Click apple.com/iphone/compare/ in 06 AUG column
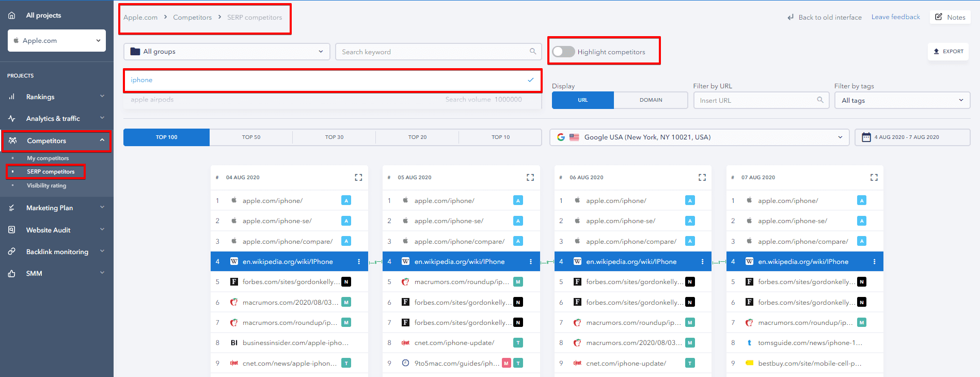The image size is (980, 377). (631, 241)
